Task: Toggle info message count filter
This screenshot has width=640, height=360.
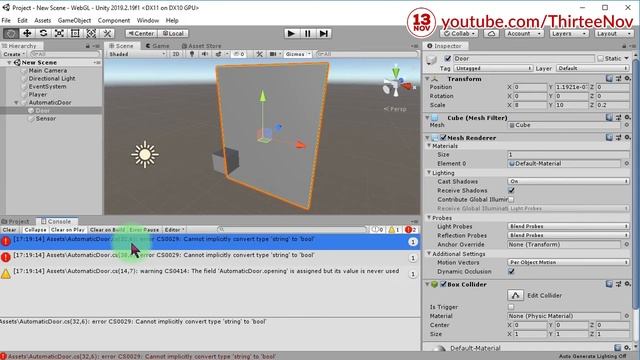Action: (x=377, y=230)
